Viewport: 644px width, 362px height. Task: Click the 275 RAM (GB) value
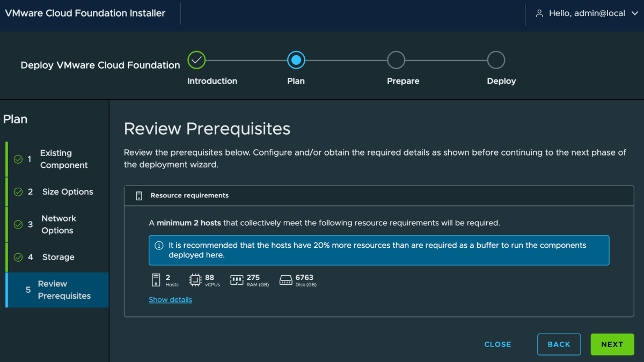(x=257, y=280)
